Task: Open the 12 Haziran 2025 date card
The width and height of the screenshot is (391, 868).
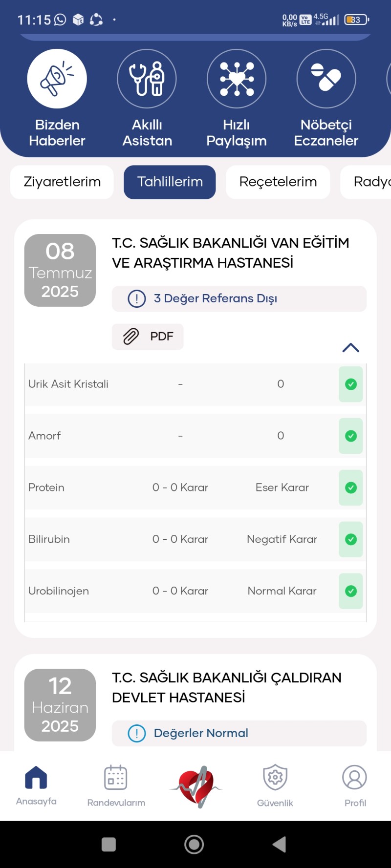Action: (60, 705)
